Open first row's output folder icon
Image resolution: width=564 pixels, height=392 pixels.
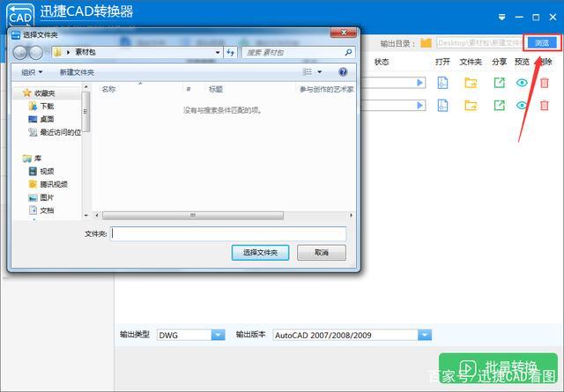[471, 83]
